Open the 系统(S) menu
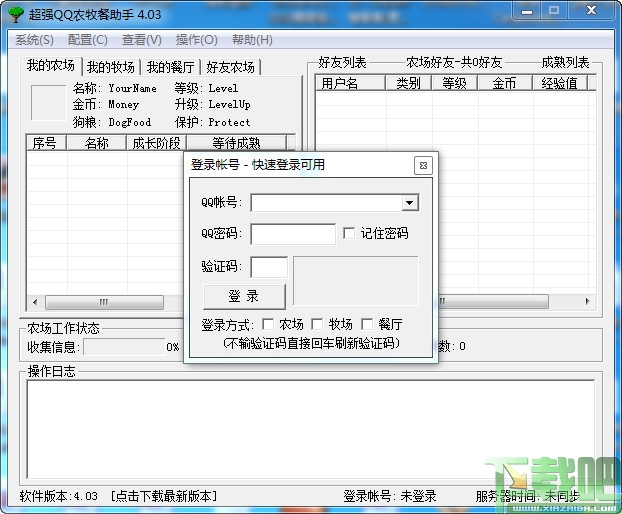622x514 pixels. click(34, 40)
